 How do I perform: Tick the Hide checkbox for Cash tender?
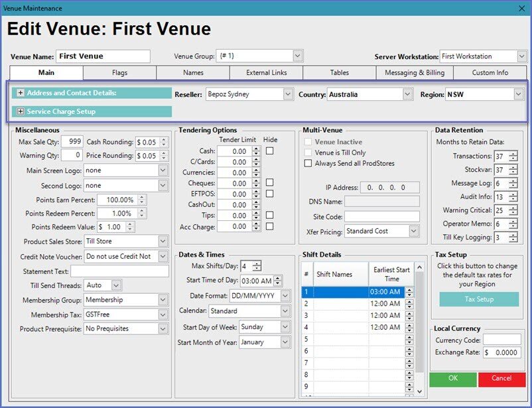(270, 151)
